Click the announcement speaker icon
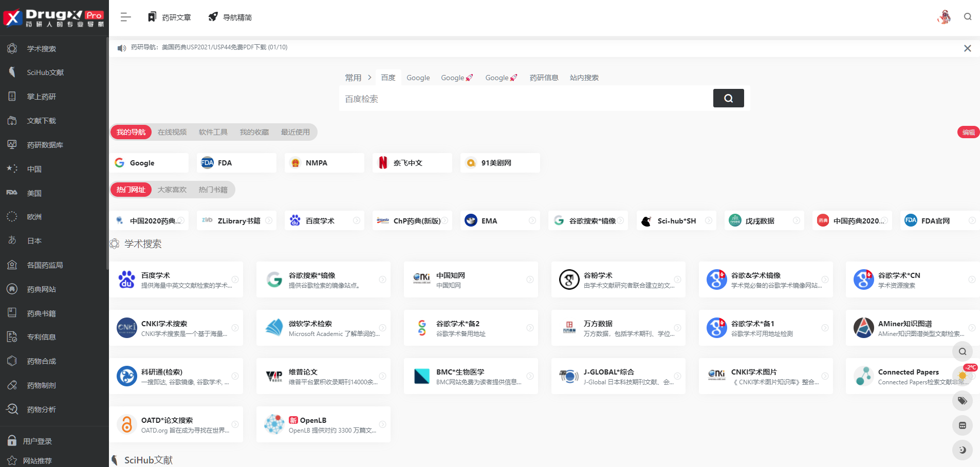The height and width of the screenshot is (467, 980). click(122, 48)
